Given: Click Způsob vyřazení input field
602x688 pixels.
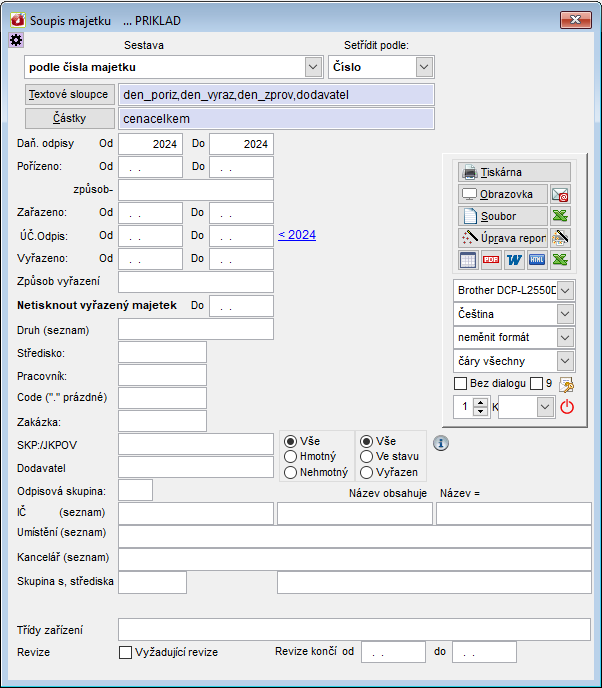Looking at the screenshot, I should click(196, 282).
